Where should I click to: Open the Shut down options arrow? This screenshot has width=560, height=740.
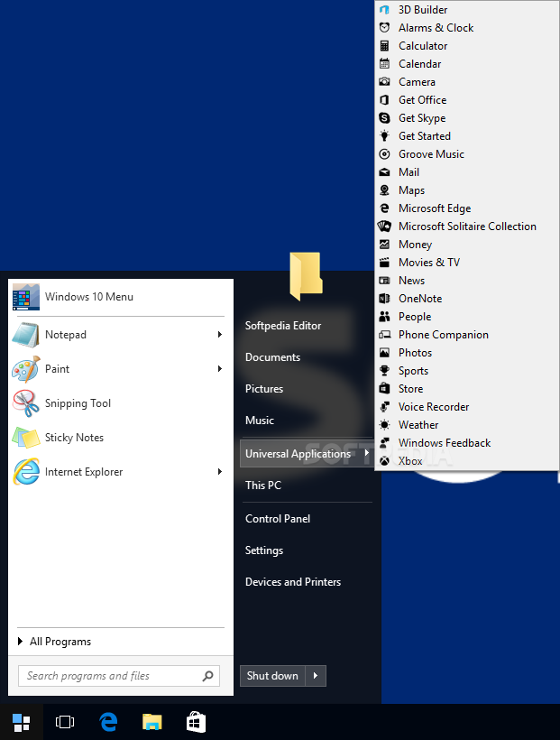coord(316,676)
